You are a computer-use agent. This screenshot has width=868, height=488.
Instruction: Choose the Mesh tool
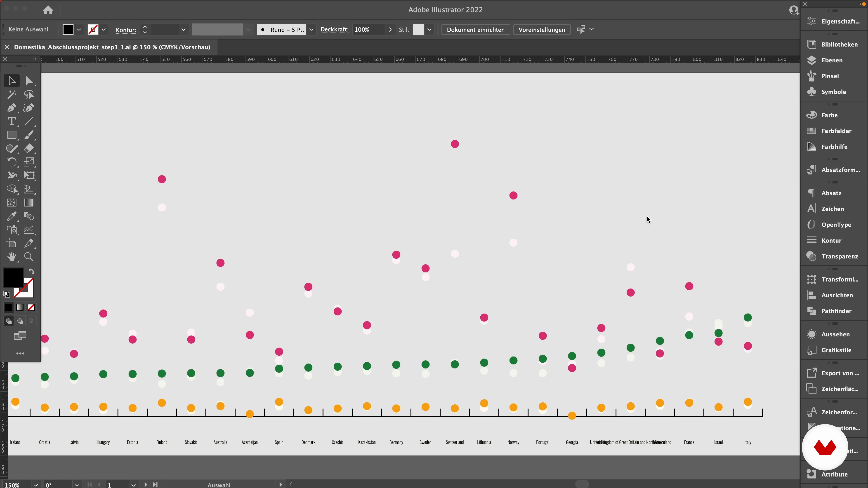coord(12,203)
